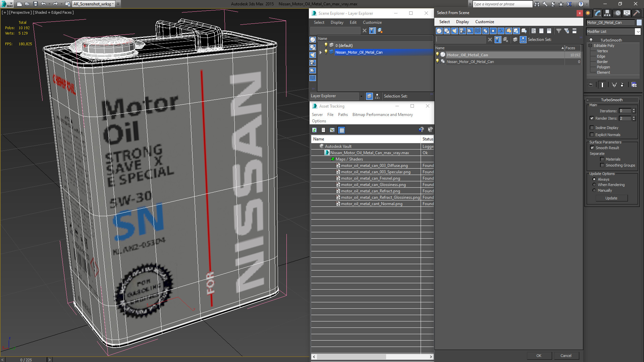Toggle Display Cameras filter in Scene Explorer sidebar

pos(313,63)
